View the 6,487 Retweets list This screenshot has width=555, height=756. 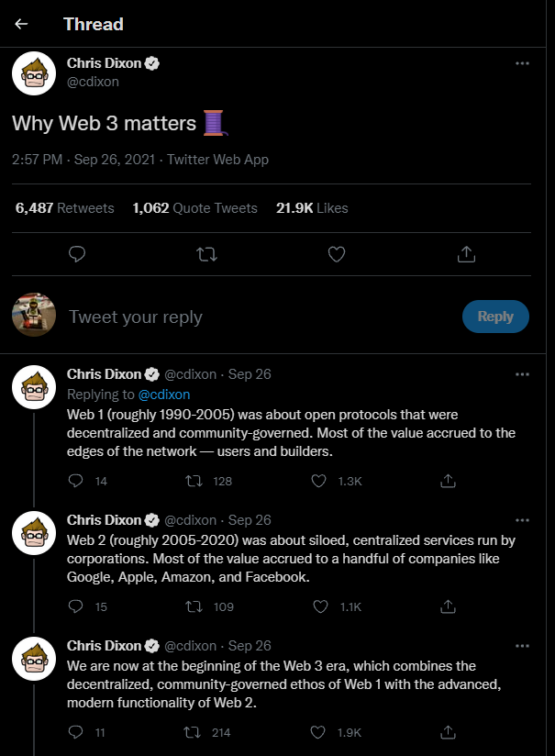pos(65,208)
